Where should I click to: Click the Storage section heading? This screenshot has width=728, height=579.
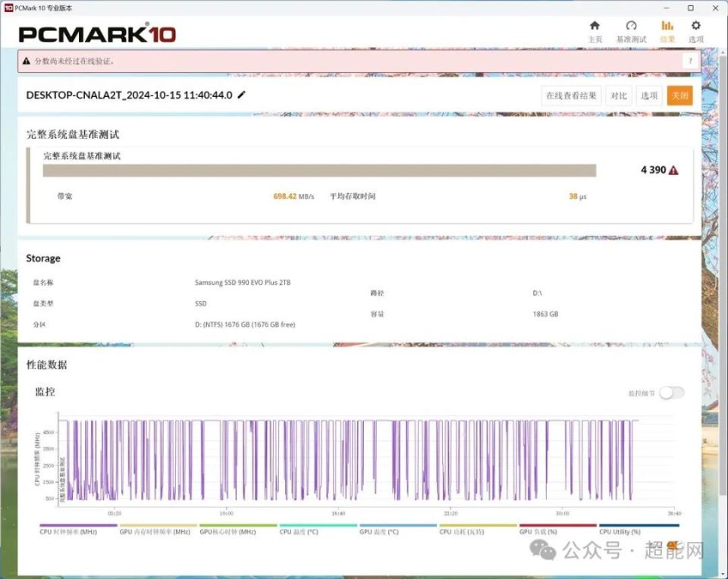tap(43, 258)
